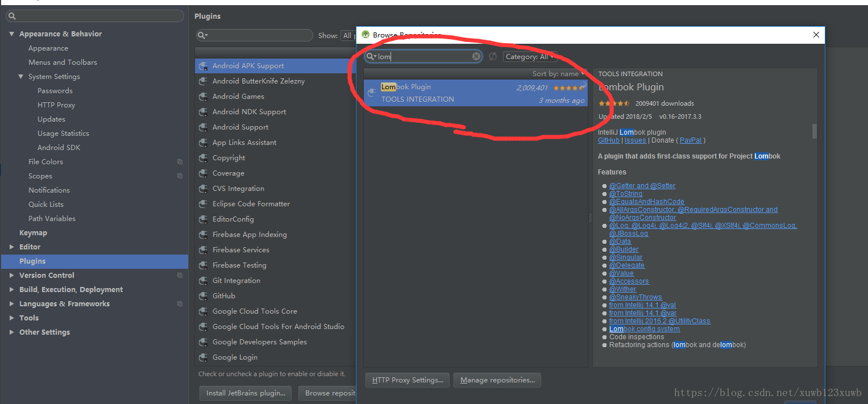Screen dimensions: 868x404
Task: Open the @SneakyThrows feature link
Action: 636,297
